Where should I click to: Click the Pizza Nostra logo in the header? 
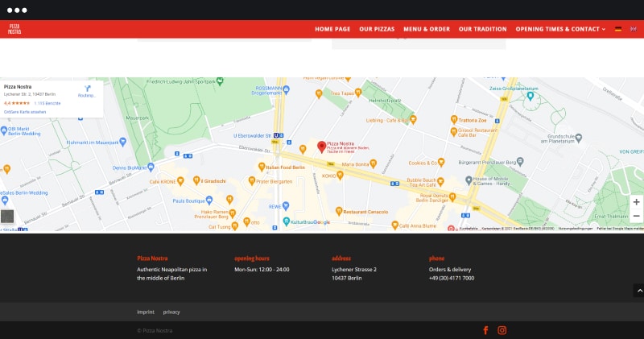tap(14, 29)
